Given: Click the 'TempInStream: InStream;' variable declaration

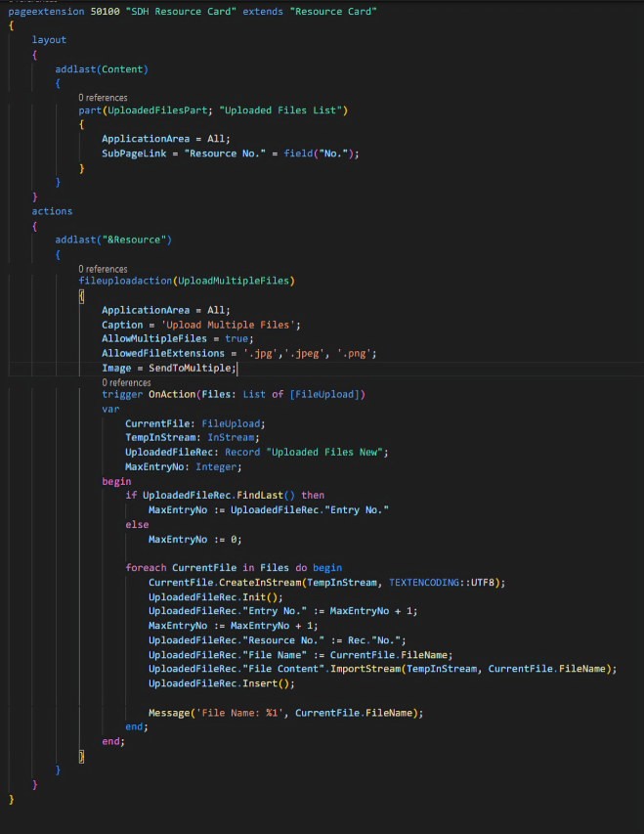Looking at the screenshot, I should click(192, 438).
